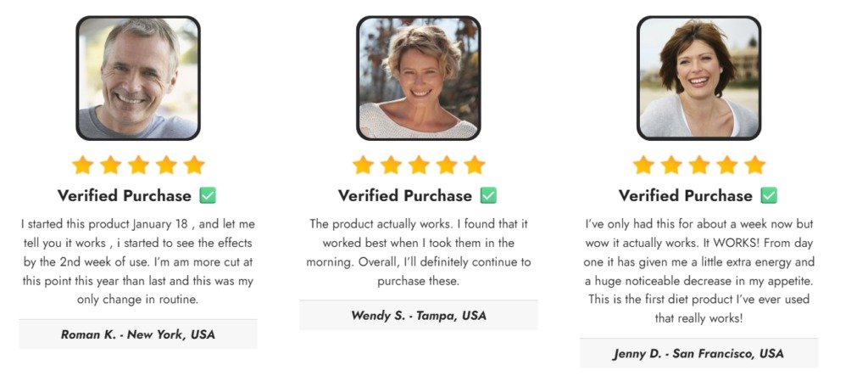The image size is (868, 376).
Task: Tap the third star in Wendy S.'s rating
Action: [419, 165]
